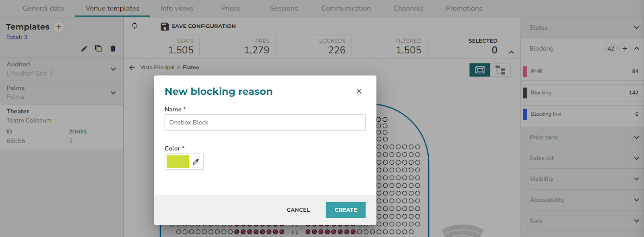This screenshot has width=644, height=237.
Task: Duplicate the template with copy icon
Action: 98,49
